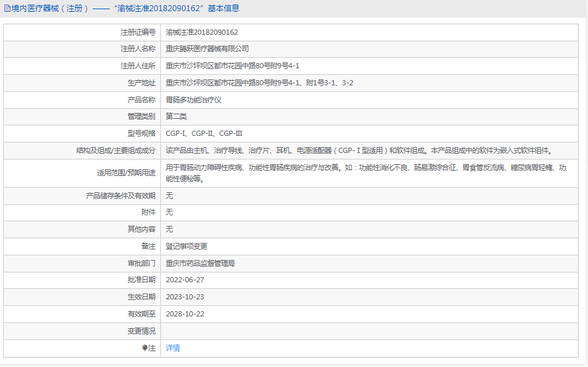Select remark value 登记事项变更
588x367 pixels.
point(187,246)
